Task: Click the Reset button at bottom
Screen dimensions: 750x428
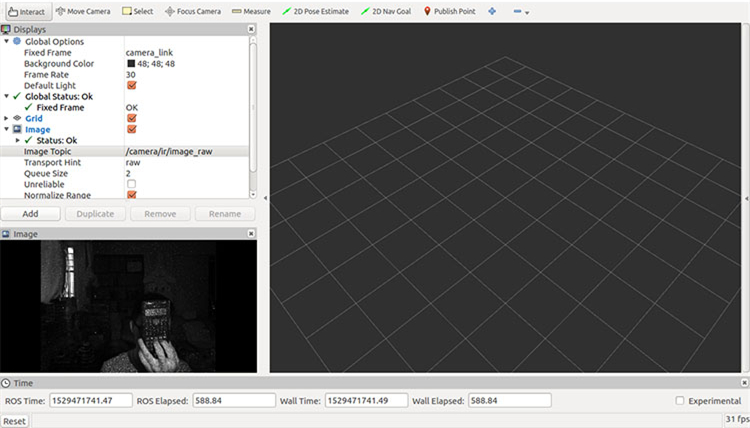Action: (x=14, y=421)
